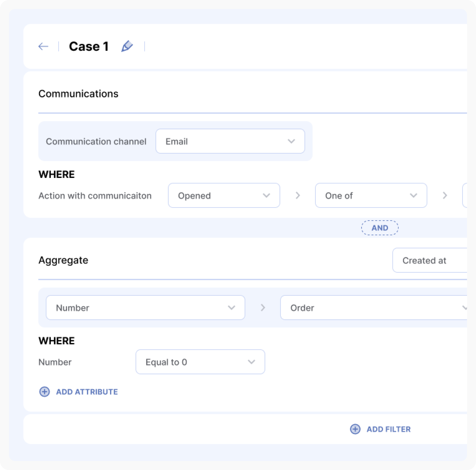Open the Equal to 0 dropdown
Viewport: 476px width, 470px height.
(x=200, y=362)
